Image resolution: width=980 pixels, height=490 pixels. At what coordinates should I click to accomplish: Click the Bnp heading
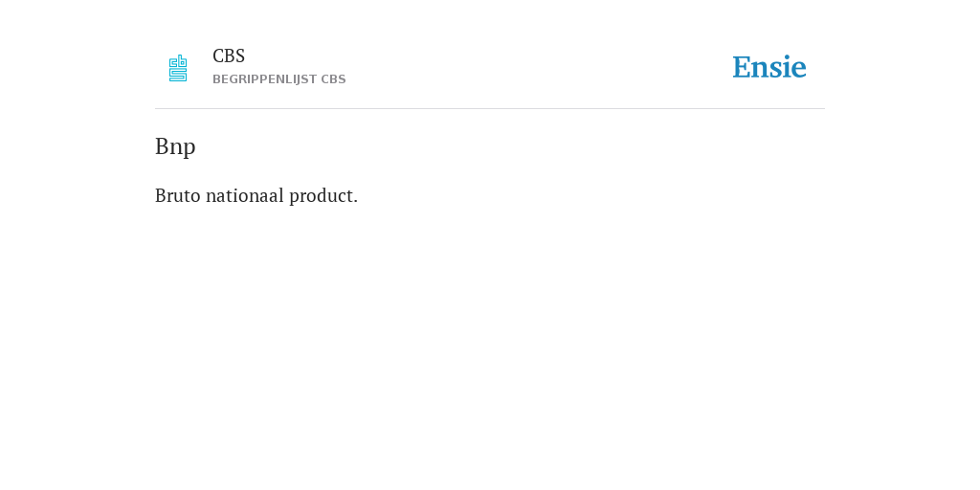(x=175, y=146)
